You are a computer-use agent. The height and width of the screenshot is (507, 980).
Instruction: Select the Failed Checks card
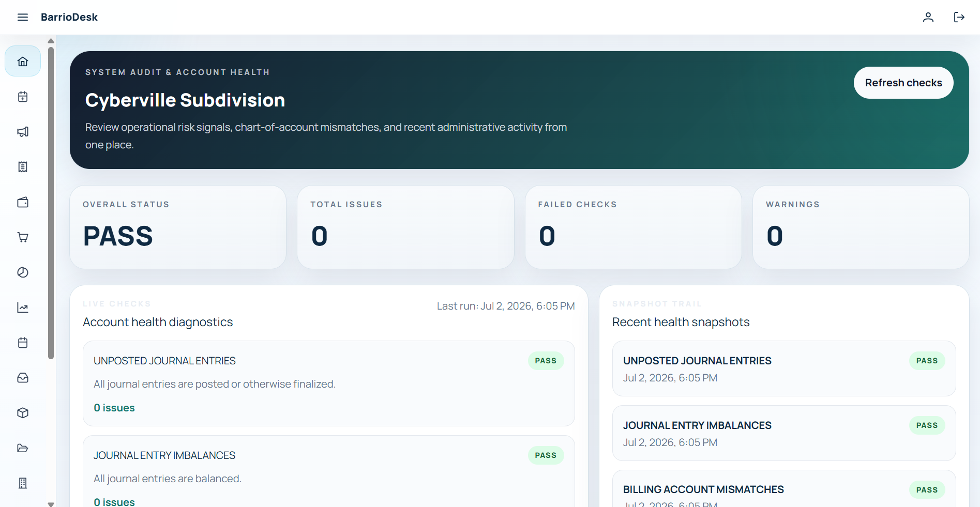point(634,227)
